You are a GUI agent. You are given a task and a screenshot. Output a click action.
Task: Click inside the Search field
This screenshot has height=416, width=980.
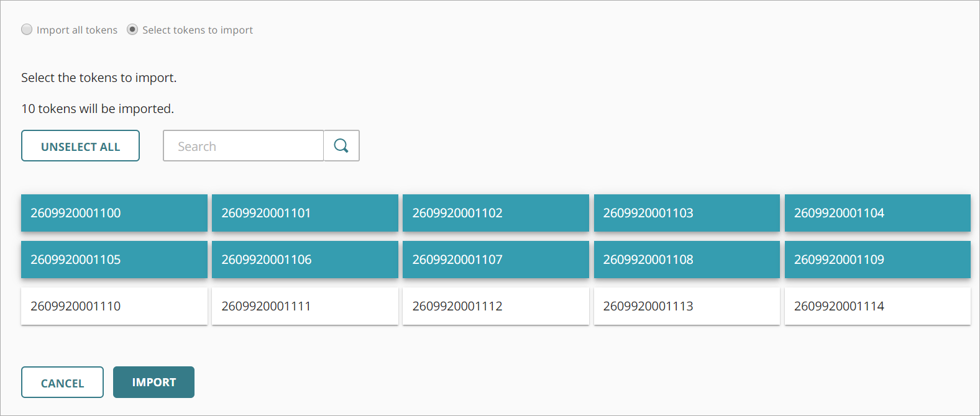(x=242, y=145)
